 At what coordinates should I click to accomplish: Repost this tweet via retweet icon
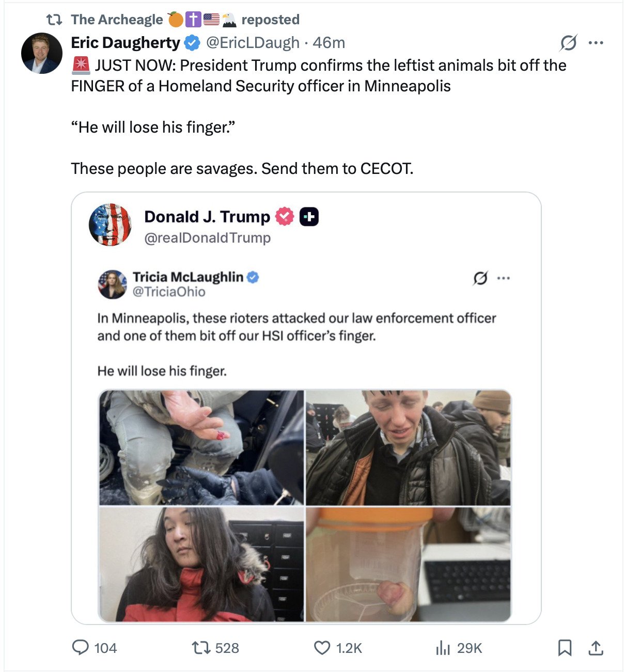click(x=200, y=648)
